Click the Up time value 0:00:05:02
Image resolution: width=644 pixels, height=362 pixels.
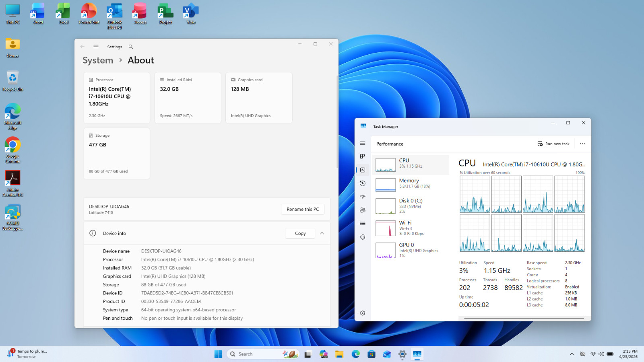(474, 305)
